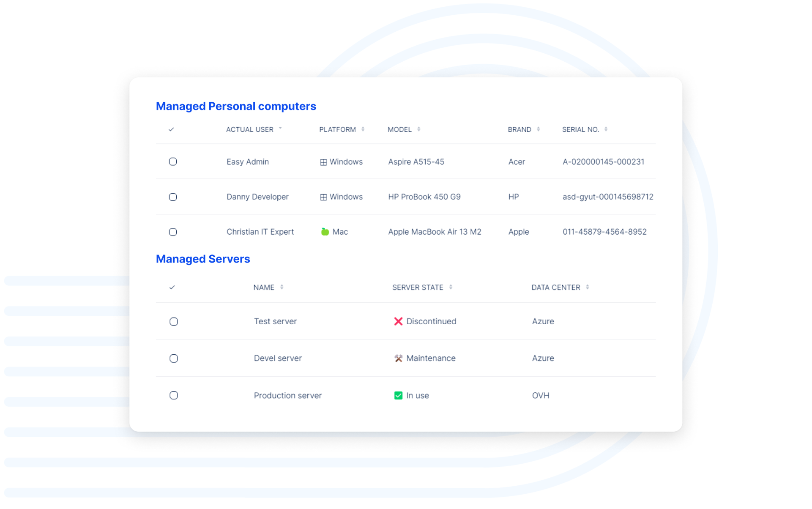Toggle sort arrows on Platform column
The image size is (812, 509).
pyautogui.click(x=363, y=129)
